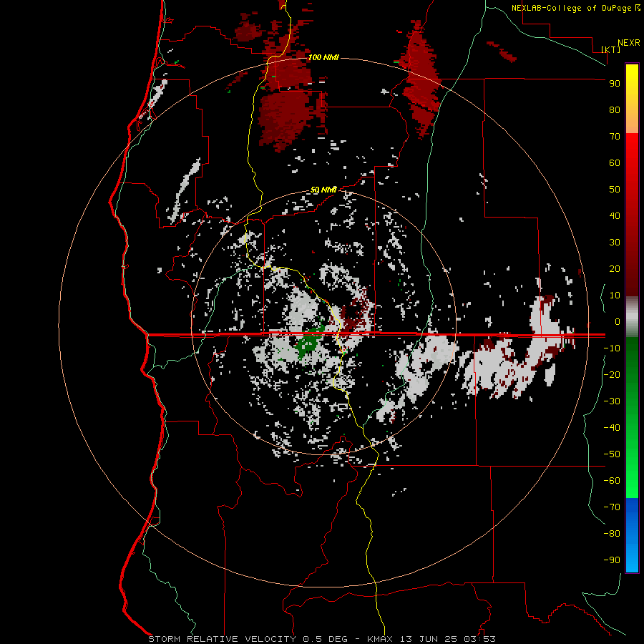Click the -40 scale value

pyautogui.click(x=612, y=428)
